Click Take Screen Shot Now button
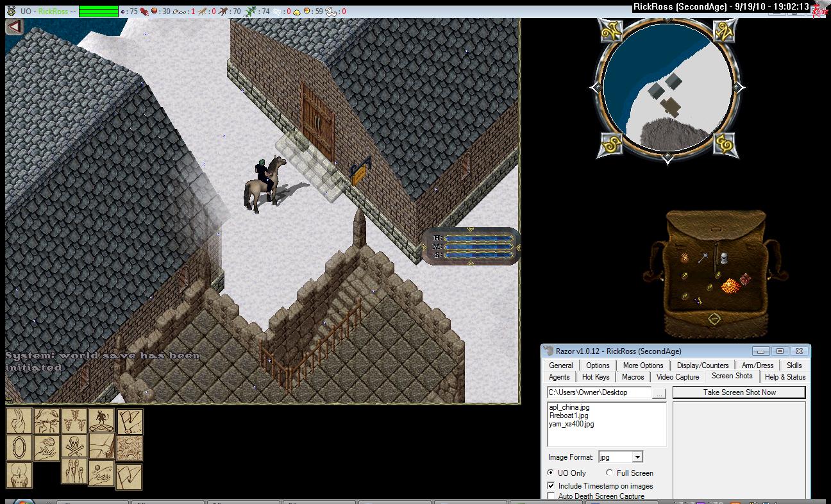The image size is (831, 504). click(739, 392)
